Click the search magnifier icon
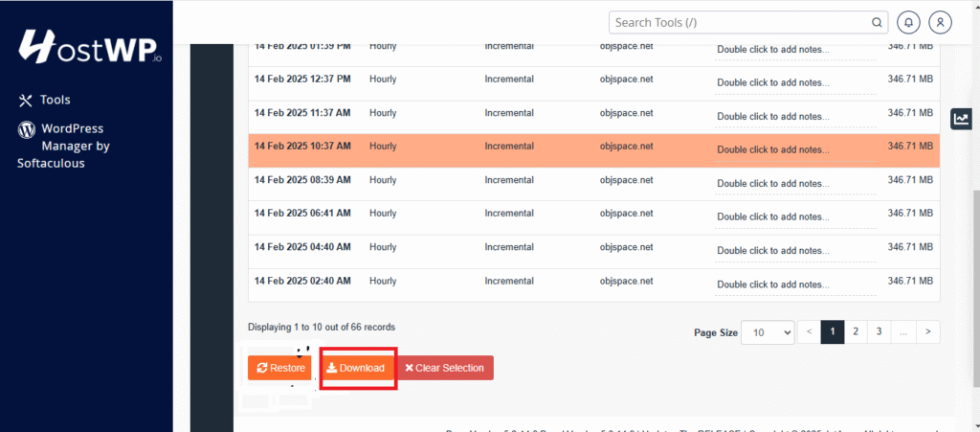The image size is (980, 432). [877, 22]
